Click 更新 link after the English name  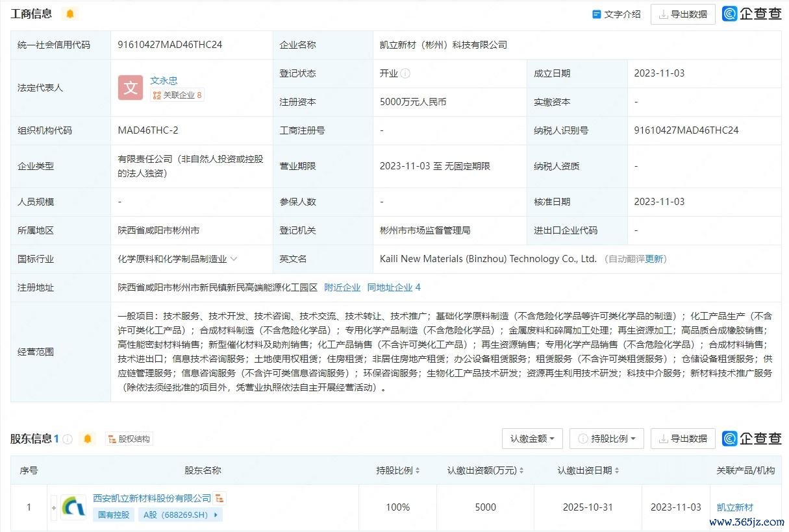[x=654, y=259]
